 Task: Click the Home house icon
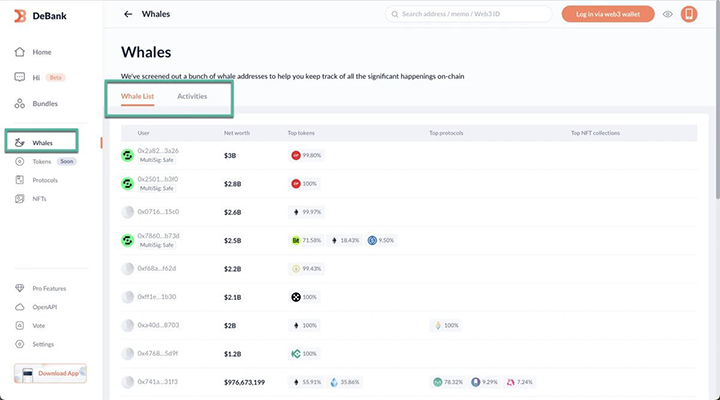(x=19, y=51)
